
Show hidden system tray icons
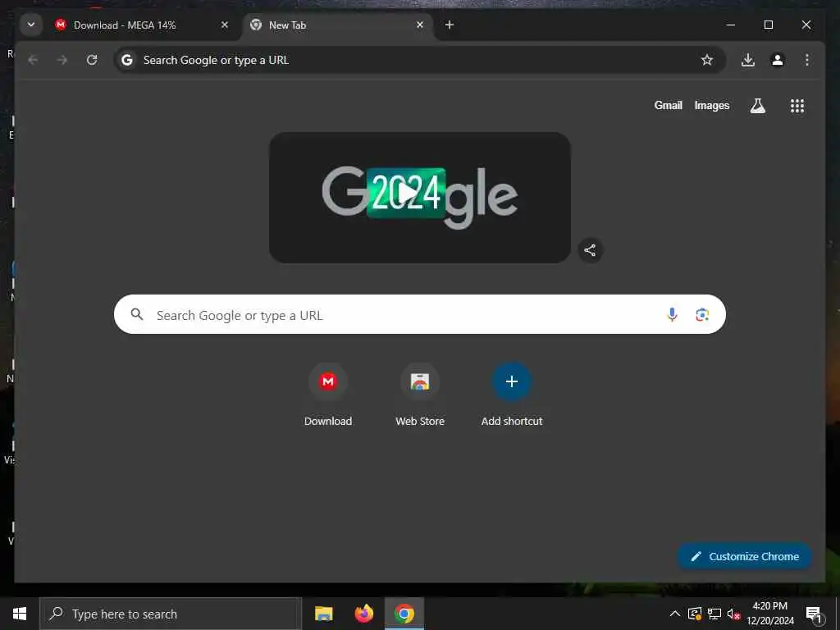click(675, 614)
